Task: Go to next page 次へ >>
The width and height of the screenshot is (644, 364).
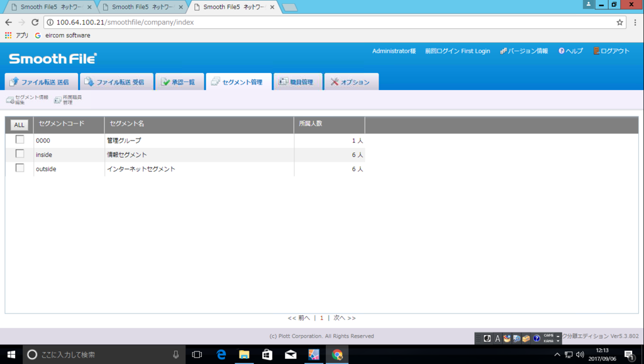Action: tap(345, 318)
